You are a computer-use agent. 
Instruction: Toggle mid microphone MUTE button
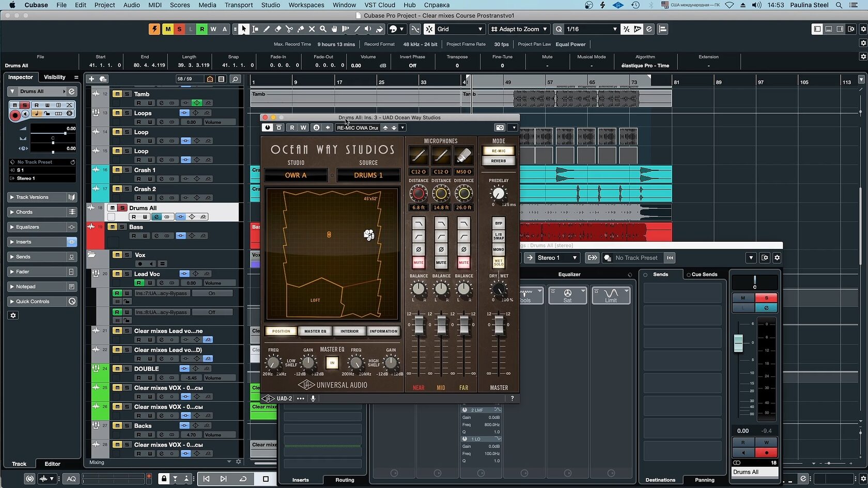pos(441,262)
